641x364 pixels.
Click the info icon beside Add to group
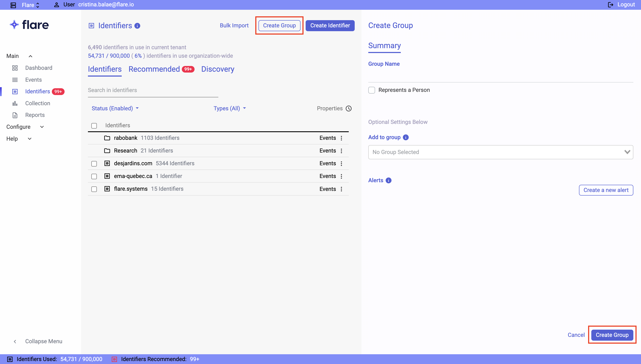pos(406,137)
